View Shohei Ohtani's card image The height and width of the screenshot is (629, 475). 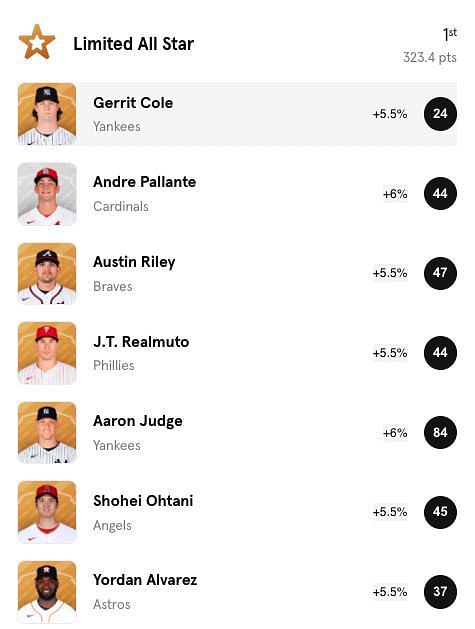pos(47,512)
